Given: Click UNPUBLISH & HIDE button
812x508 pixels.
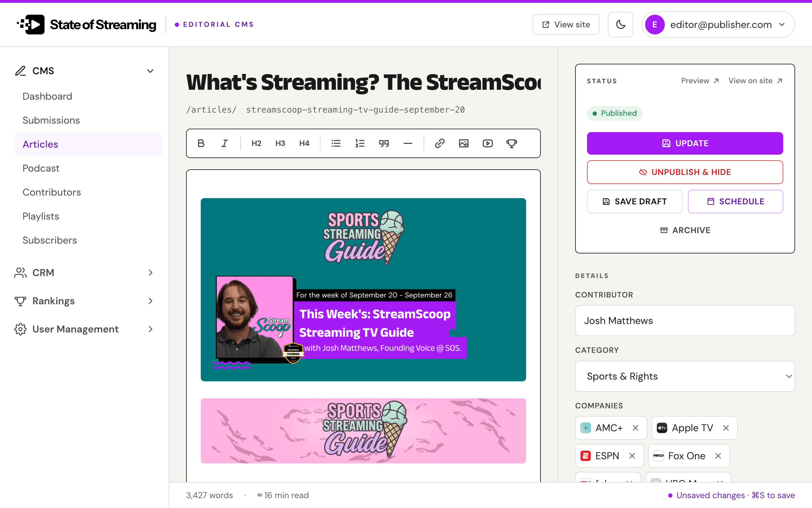Looking at the screenshot, I should click(685, 172).
